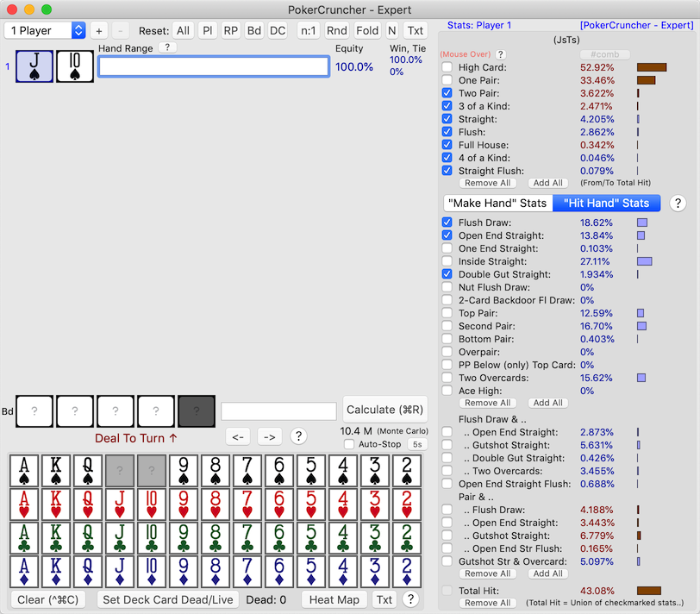Pick the 8 of clubs from deck
The width and height of the screenshot is (700, 614).
point(216,538)
